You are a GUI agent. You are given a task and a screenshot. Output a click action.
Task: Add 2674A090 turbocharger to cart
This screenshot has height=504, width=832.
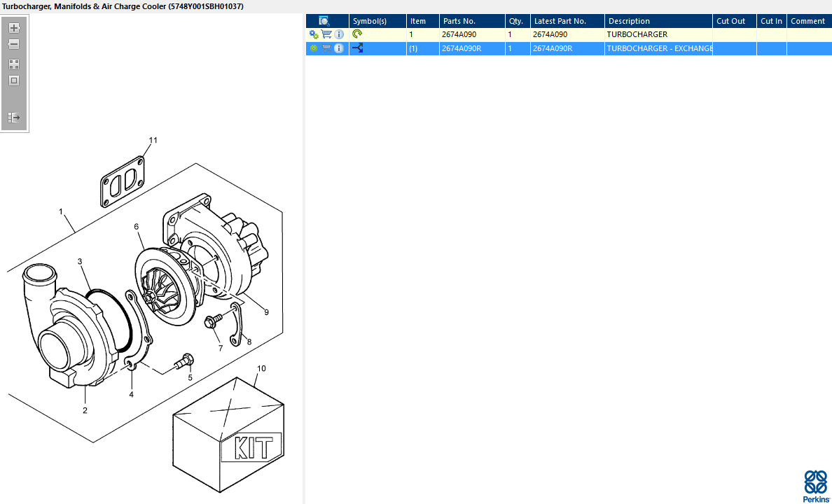(326, 34)
